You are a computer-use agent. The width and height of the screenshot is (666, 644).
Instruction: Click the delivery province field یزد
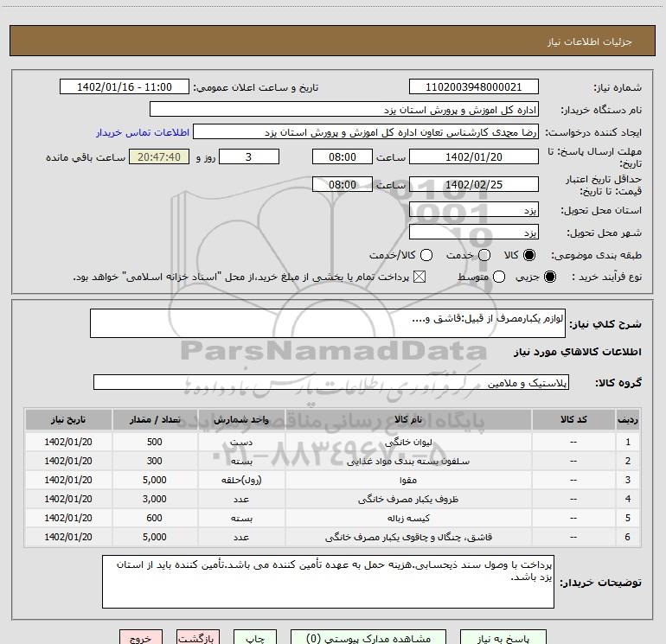point(474,210)
